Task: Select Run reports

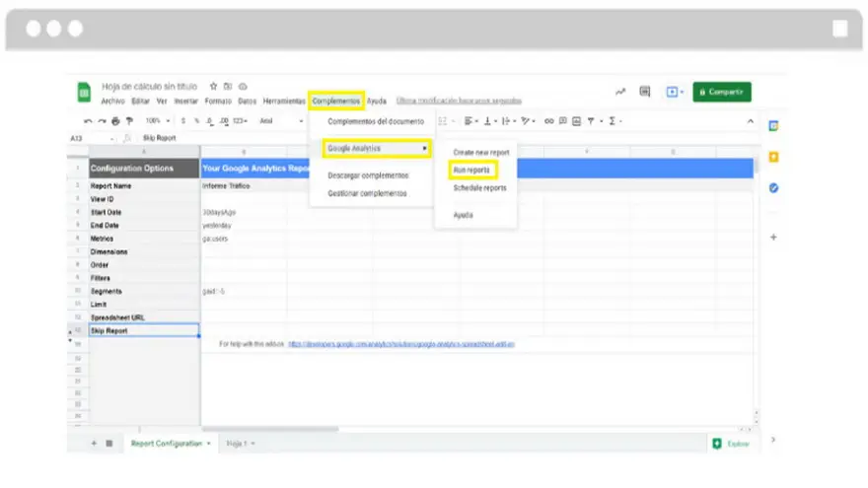Action: (471, 170)
